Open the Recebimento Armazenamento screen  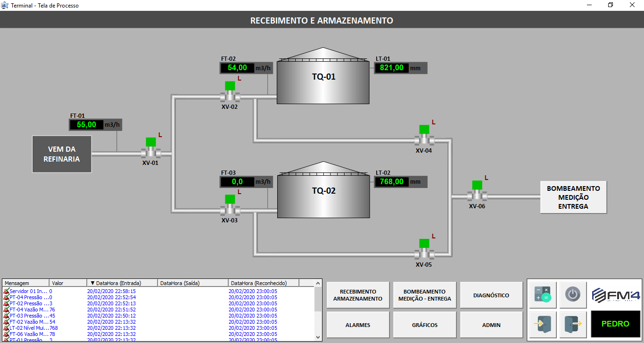[x=358, y=295]
